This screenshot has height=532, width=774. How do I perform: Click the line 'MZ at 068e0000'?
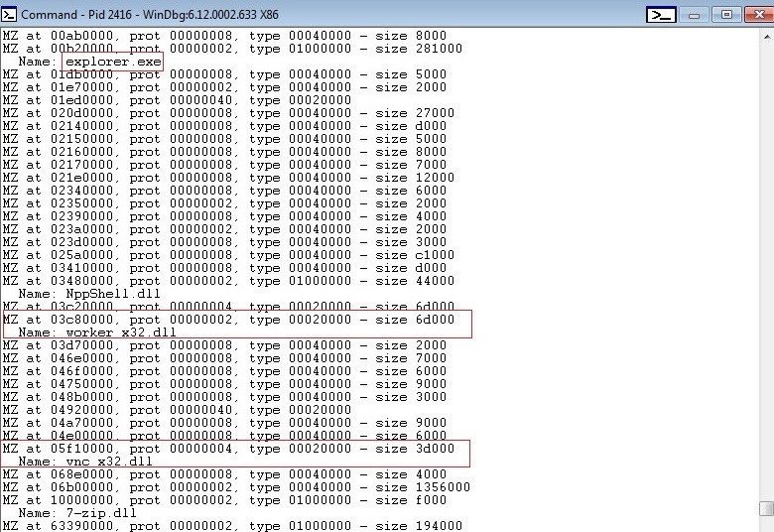224,474
